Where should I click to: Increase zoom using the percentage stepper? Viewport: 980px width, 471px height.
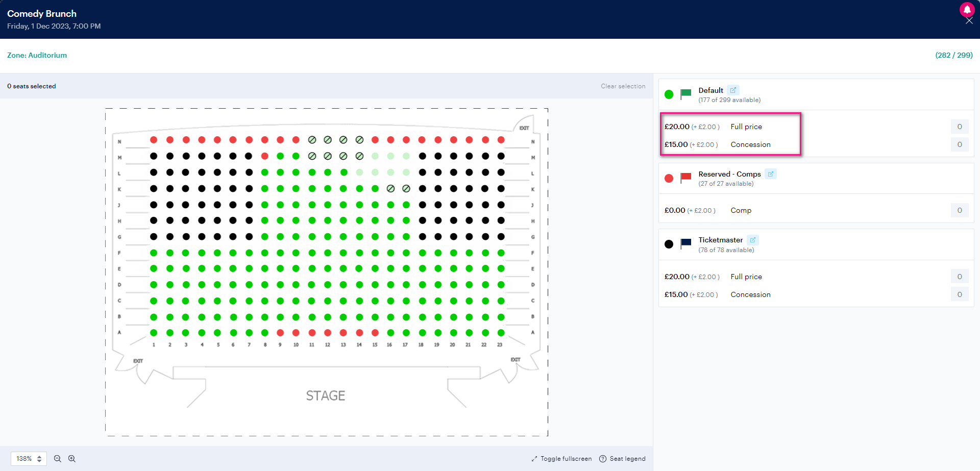39,456
